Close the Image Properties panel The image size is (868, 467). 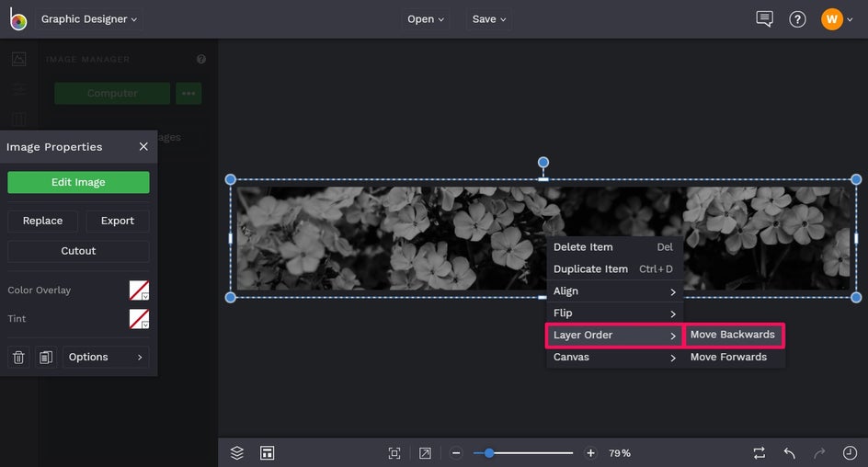pos(143,147)
